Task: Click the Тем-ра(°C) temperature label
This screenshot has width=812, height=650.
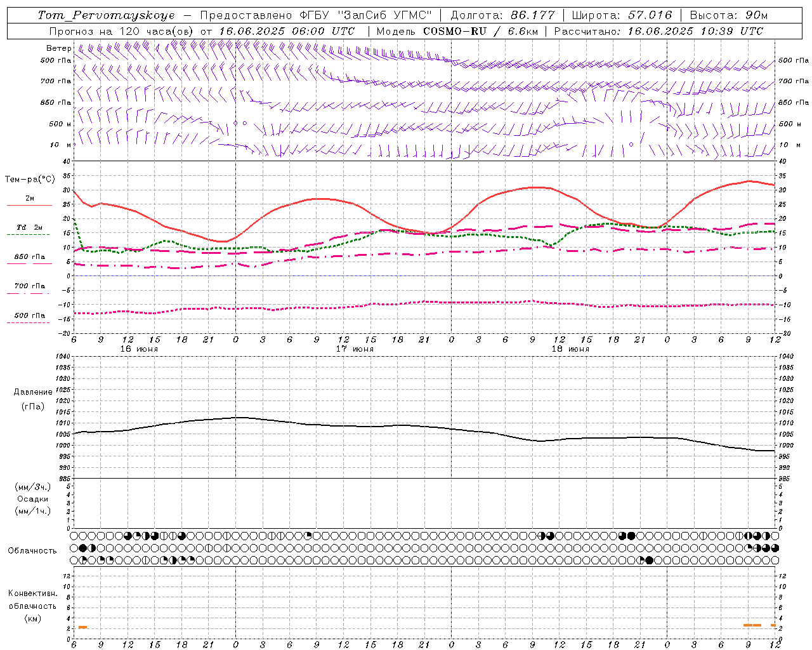Action: pyautogui.click(x=30, y=180)
